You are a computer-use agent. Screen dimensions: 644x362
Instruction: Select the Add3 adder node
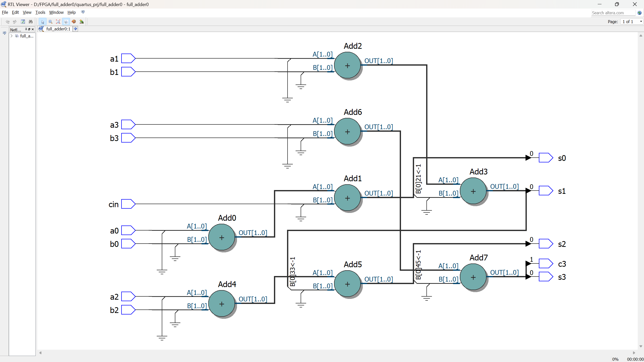[473, 191]
